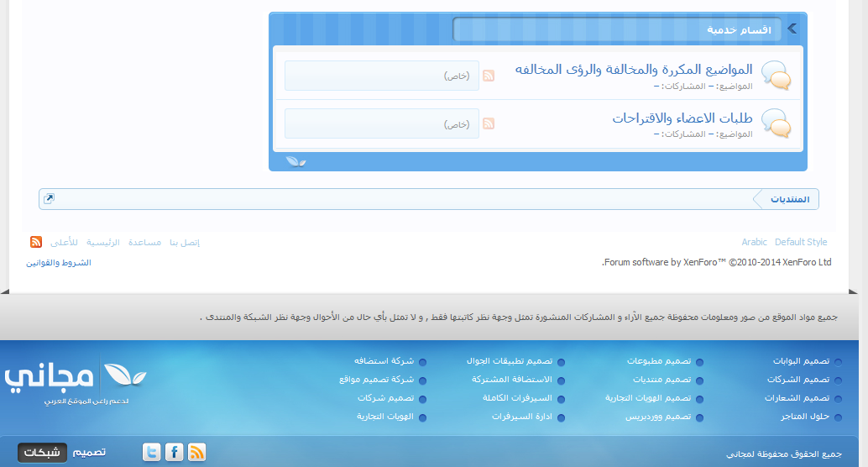Open المواضيع المكررة والمخالفة forum link
This screenshot has width=868, height=467.
[634, 69]
